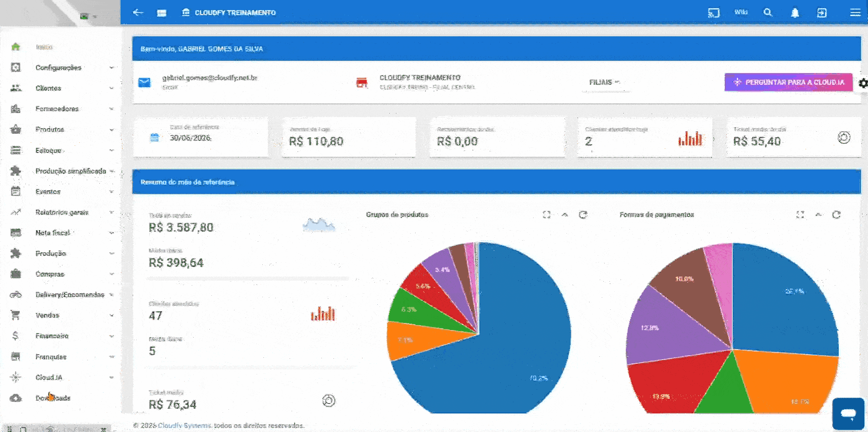Click the search magnifier icon

coord(768,12)
